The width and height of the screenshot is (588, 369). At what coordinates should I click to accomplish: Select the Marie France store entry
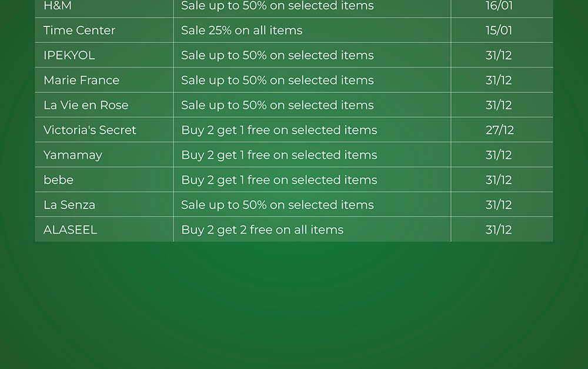81,80
